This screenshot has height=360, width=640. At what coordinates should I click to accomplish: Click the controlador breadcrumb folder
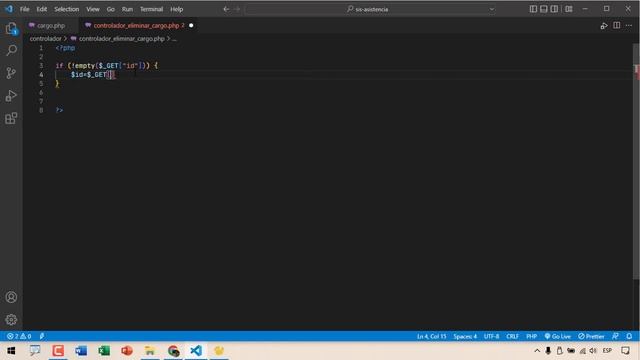click(45, 39)
